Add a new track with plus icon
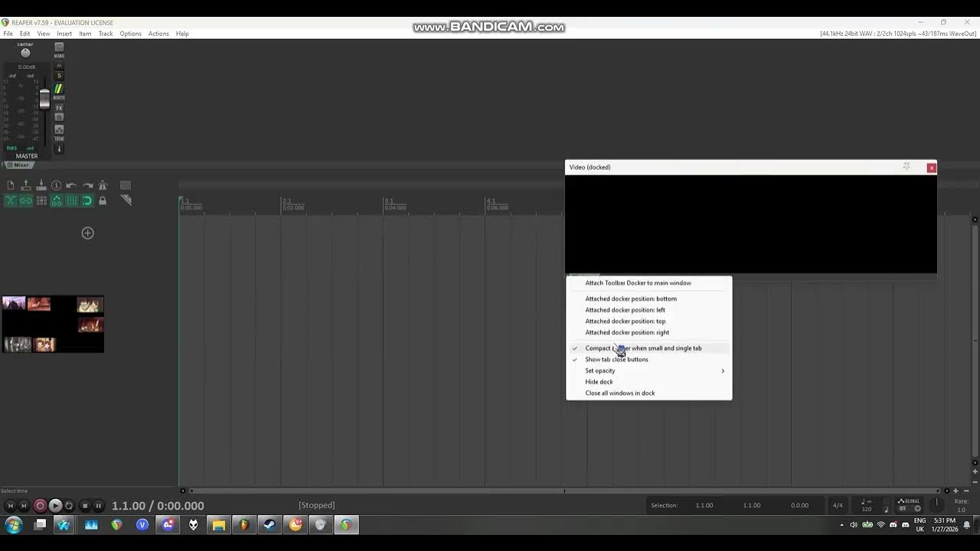 pos(88,233)
